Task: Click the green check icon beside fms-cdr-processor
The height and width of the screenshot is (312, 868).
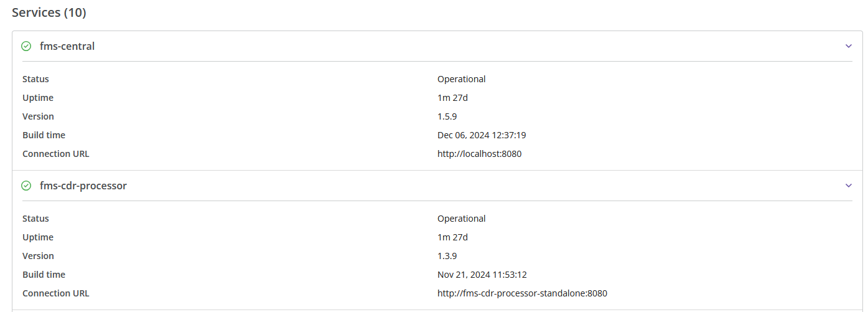Action: [26, 186]
